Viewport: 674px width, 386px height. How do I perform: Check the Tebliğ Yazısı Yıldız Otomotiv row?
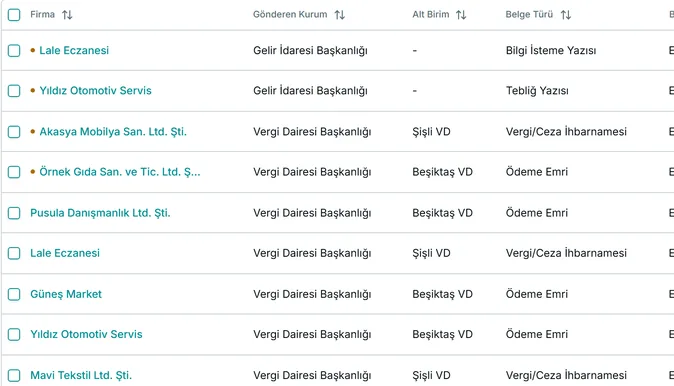[x=14, y=91]
